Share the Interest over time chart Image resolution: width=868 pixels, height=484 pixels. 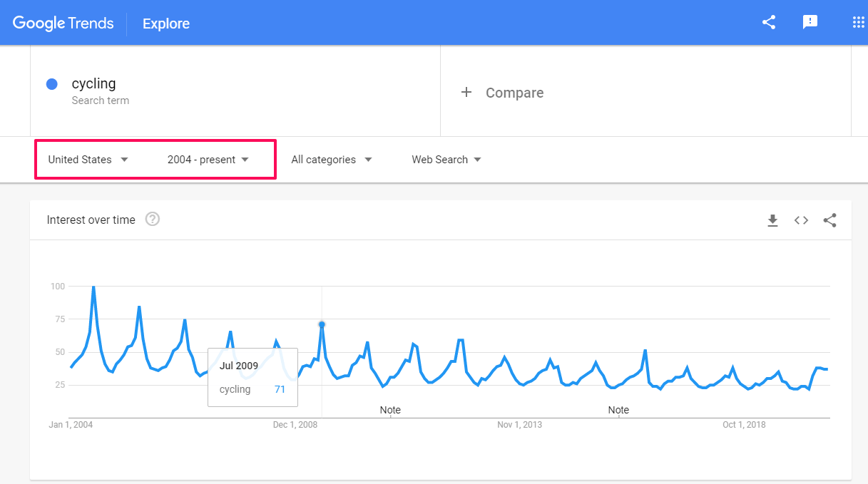point(829,221)
